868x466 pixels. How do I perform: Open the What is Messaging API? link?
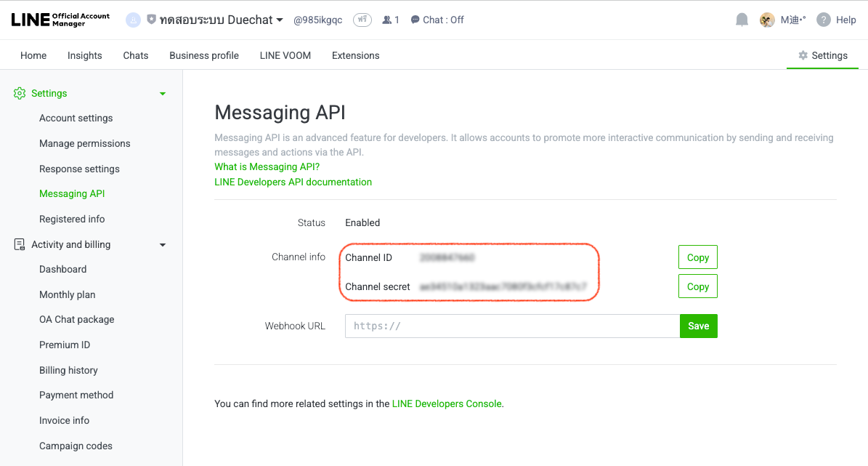click(x=267, y=166)
